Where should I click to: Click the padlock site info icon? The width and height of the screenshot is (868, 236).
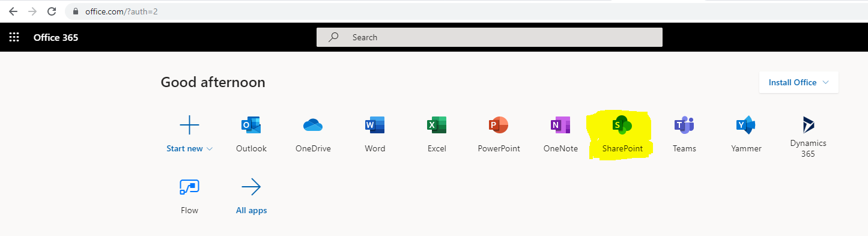[75, 11]
